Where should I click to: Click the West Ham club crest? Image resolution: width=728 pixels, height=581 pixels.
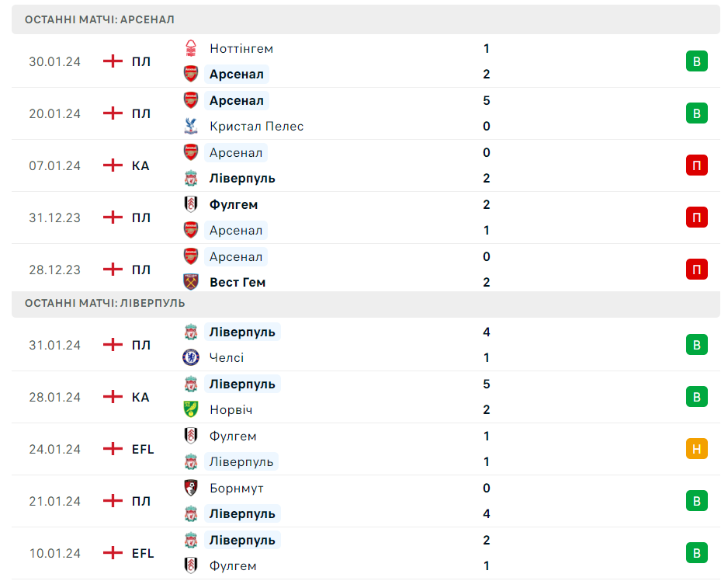(x=191, y=282)
